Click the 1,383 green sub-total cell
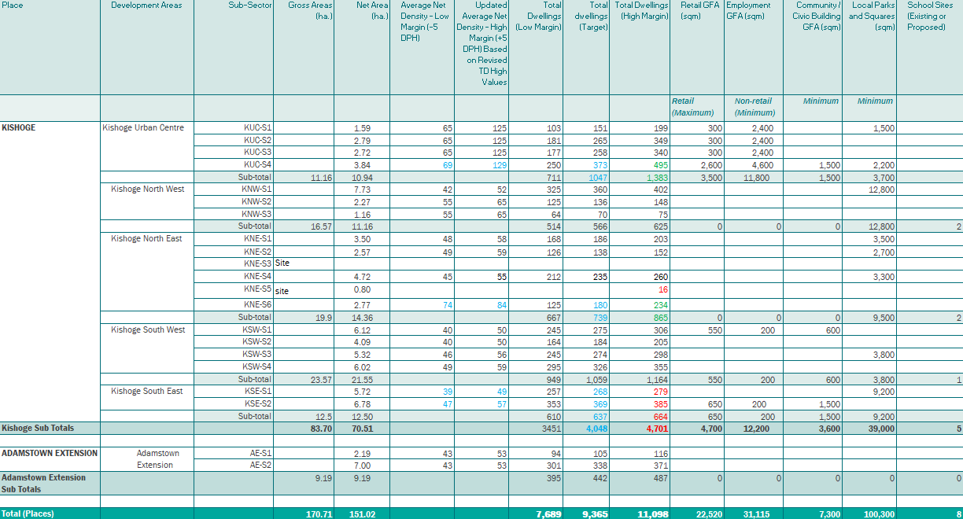This screenshot has width=963, height=519. 657,178
